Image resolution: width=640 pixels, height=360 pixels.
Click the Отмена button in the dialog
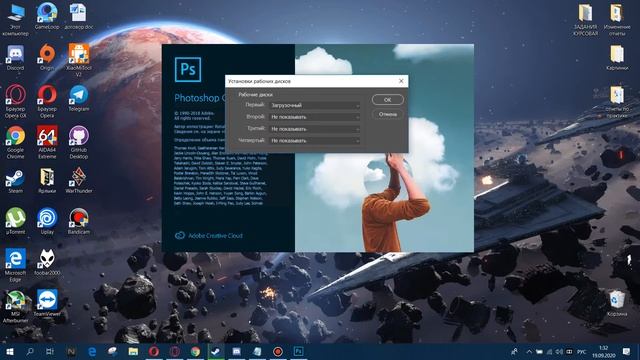(x=387, y=114)
